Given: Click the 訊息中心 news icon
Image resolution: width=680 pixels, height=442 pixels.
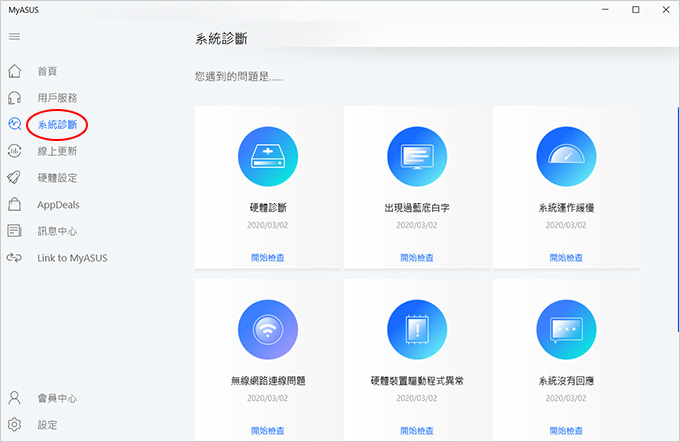Looking at the screenshot, I should click(x=14, y=231).
